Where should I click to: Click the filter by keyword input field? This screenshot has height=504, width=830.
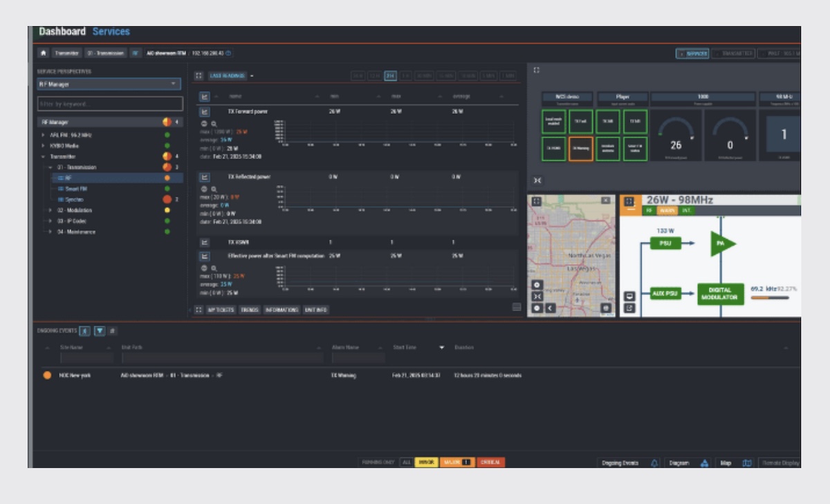coord(109,104)
